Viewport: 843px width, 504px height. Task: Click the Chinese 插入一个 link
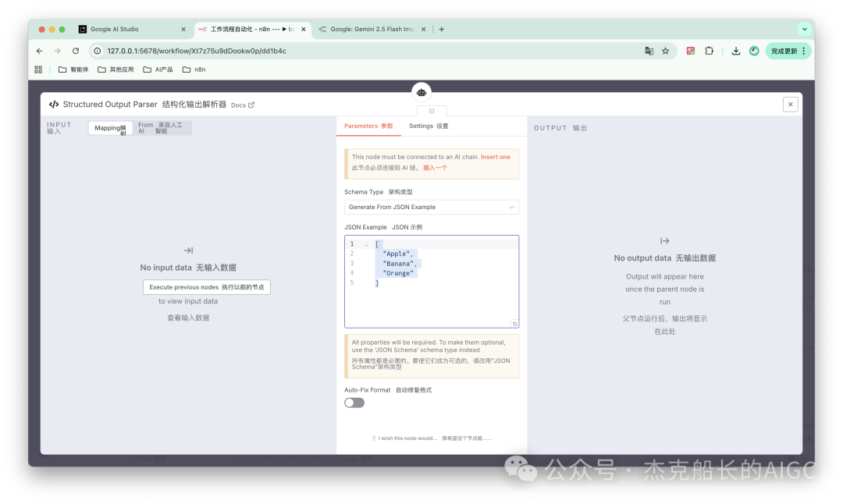click(x=435, y=168)
